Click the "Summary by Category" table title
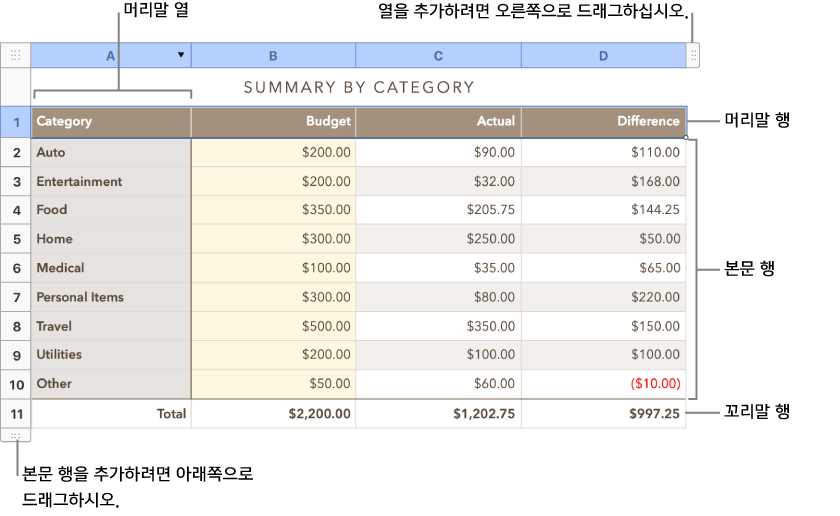The image size is (840, 516). tap(359, 88)
